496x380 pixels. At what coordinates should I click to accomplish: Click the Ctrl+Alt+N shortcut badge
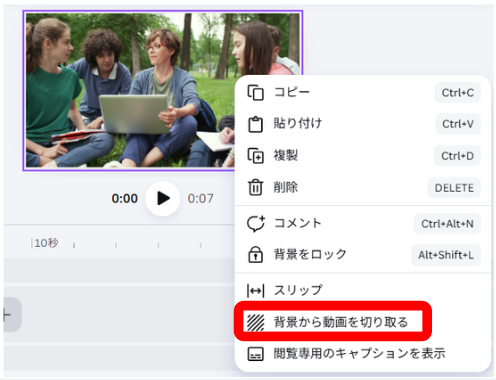tap(447, 224)
